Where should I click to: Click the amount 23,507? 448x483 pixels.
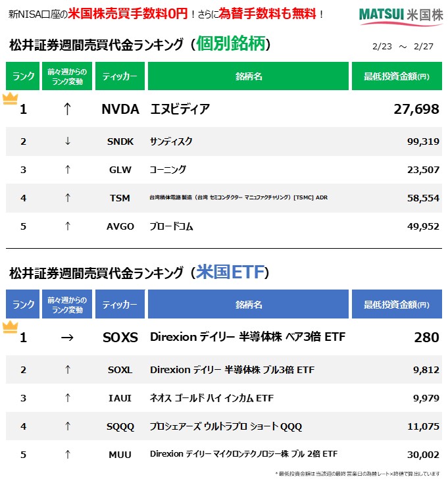click(424, 170)
